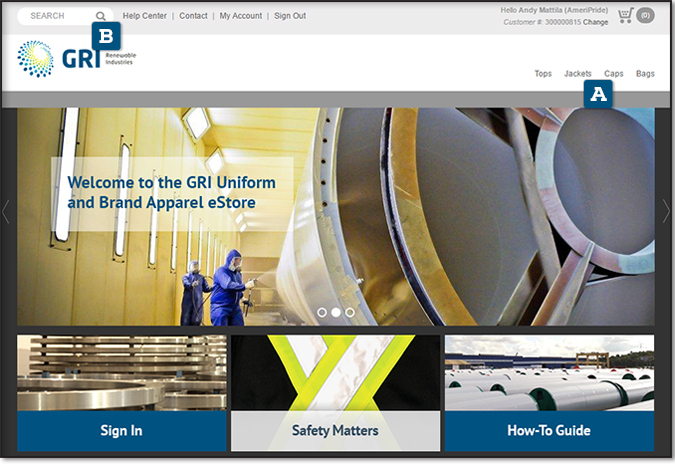The height and width of the screenshot is (465, 675).
Task: Advance carousel with right arrow
Action: [666, 211]
